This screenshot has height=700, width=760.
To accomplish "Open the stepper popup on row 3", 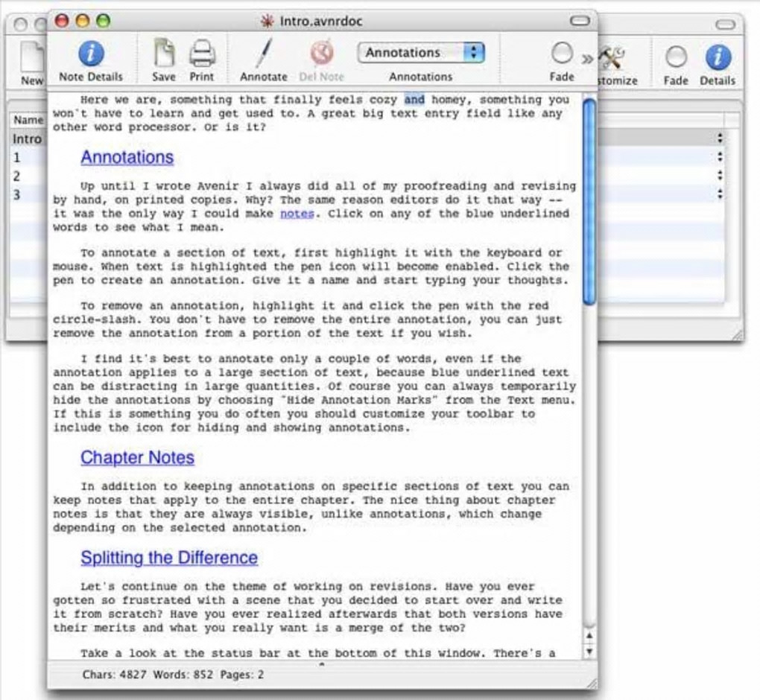I will coord(721,194).
